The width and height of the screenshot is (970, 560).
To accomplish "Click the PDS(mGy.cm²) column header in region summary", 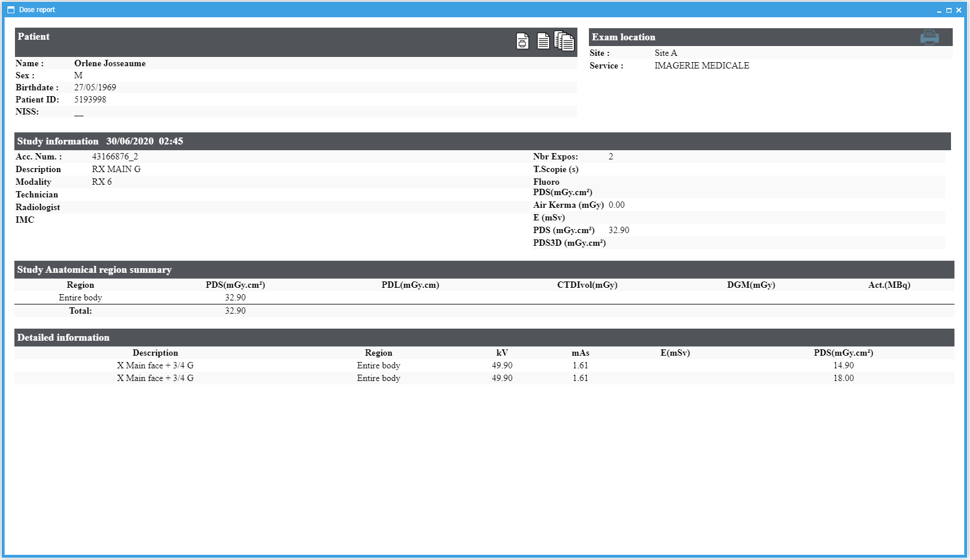I will coord(235,285).
